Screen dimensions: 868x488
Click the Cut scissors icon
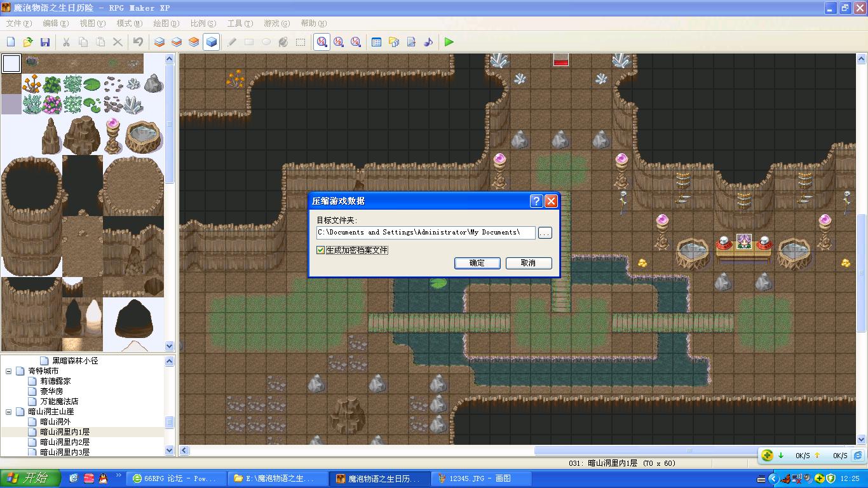coord(66,42)
